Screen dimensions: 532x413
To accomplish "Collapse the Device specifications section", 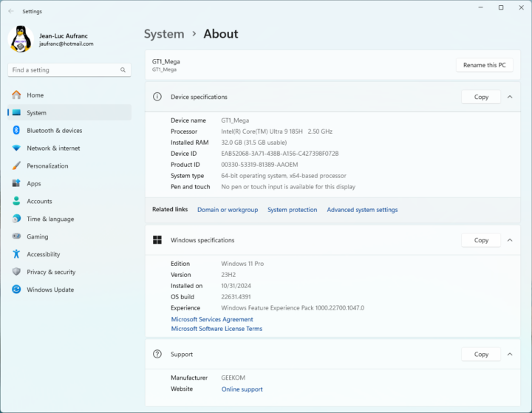I will pos(510,97).
